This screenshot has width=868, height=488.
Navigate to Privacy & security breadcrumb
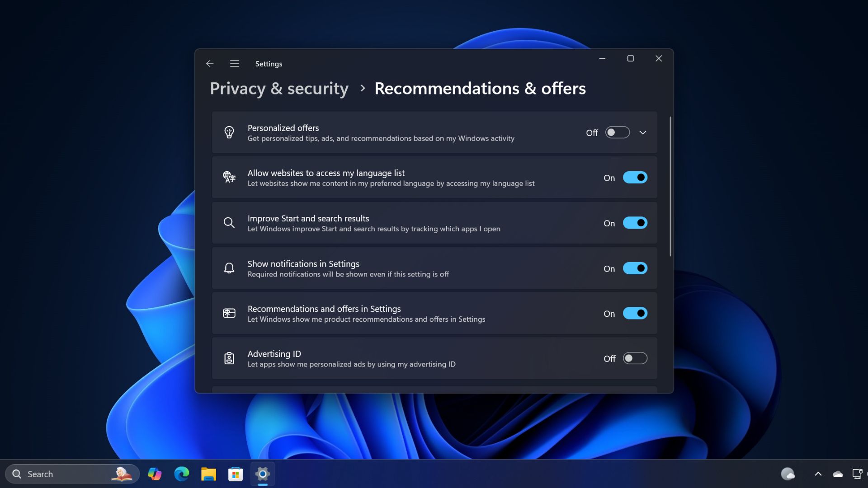point(279,89)
